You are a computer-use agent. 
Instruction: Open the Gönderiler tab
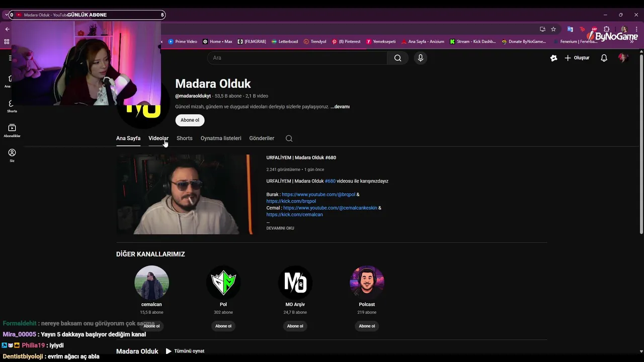(x=262, y=138)
